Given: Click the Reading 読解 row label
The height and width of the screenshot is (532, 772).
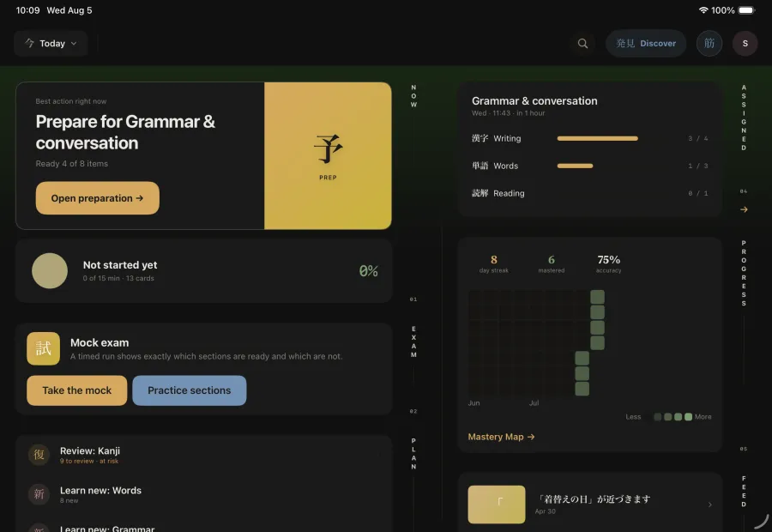Looking at the screenshot, I should [x=498, y=193].
